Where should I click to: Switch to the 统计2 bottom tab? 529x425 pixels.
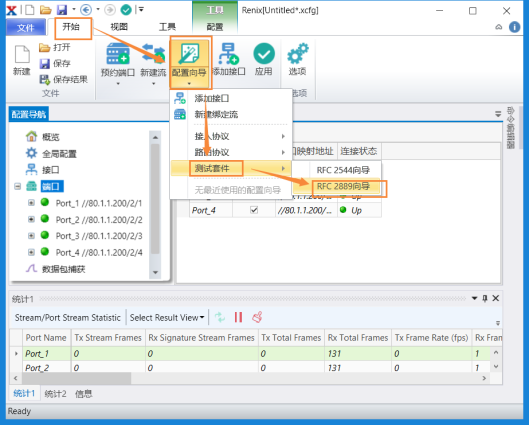coord(55,394)
